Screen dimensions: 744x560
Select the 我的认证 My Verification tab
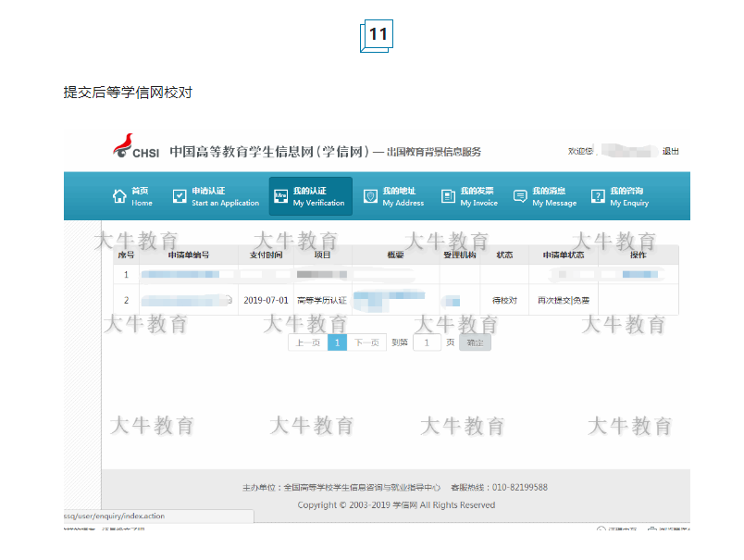coord(311,196)
